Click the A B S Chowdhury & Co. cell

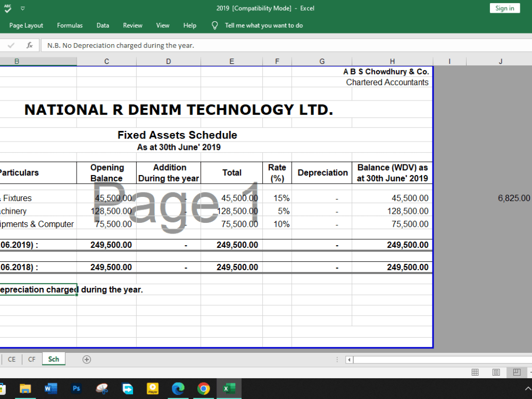[x=386, y=72]
